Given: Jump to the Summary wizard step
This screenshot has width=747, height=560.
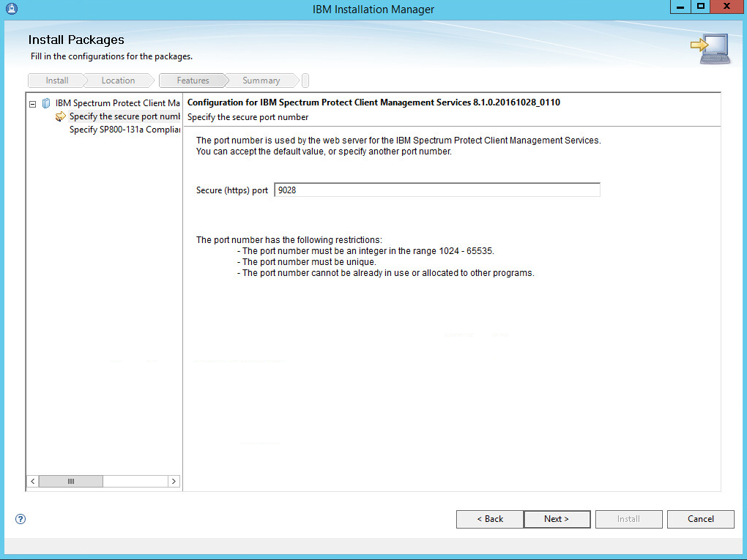Looking at the screenshot, I should [261, 81].
